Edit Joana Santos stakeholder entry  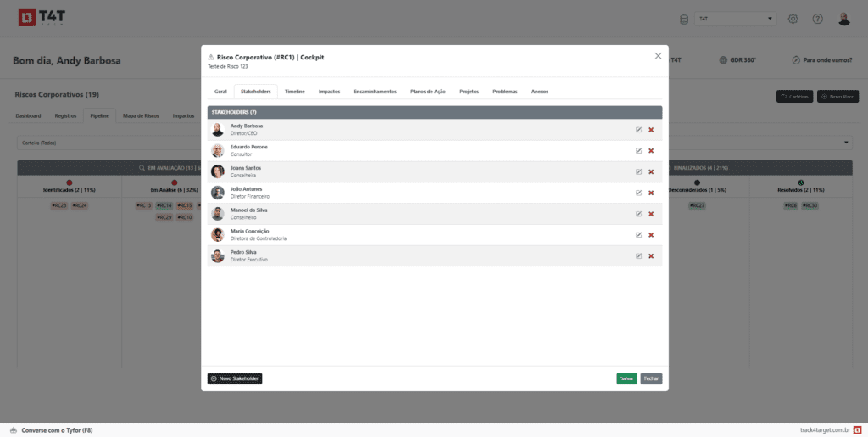(638, 171)
